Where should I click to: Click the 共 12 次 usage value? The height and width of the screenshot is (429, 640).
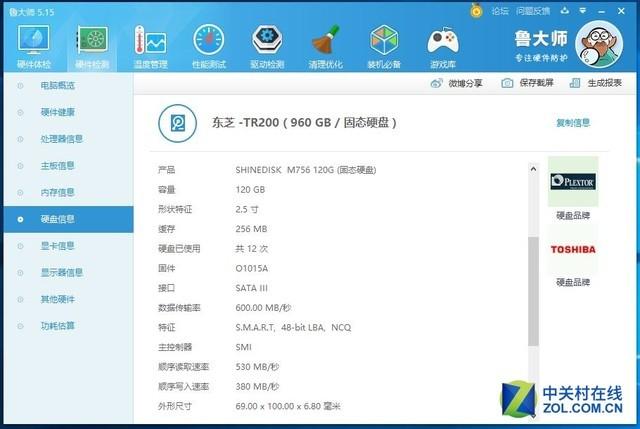pos(252,249)
